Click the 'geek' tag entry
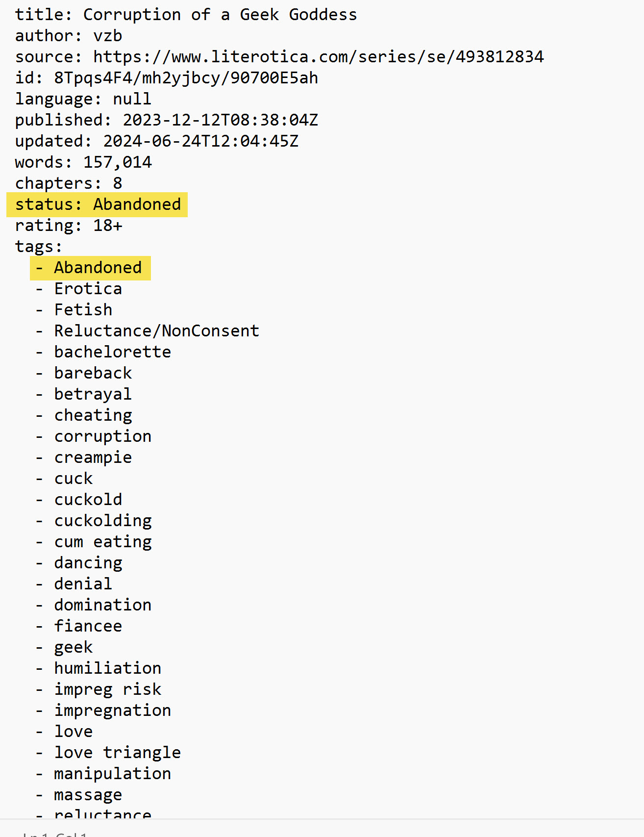This screenshot has height=837, width=644. [74, 647]
